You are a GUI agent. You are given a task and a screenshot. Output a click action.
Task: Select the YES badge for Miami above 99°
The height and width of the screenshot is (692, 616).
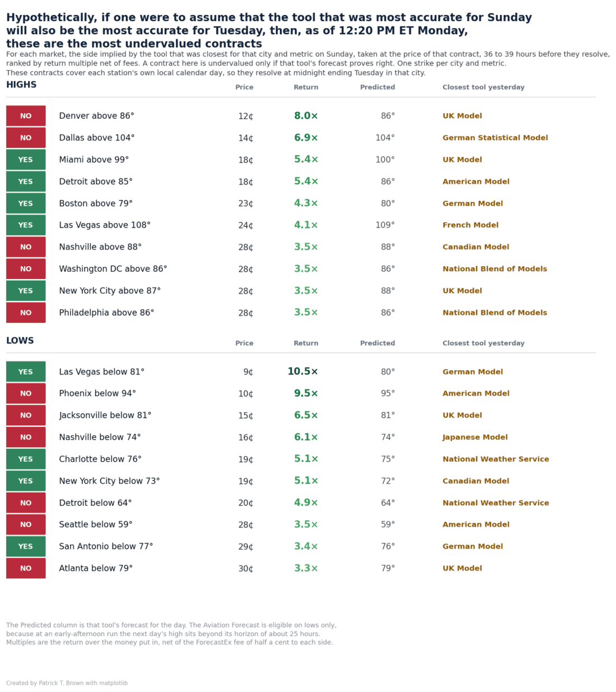click(x=26, y=160)
